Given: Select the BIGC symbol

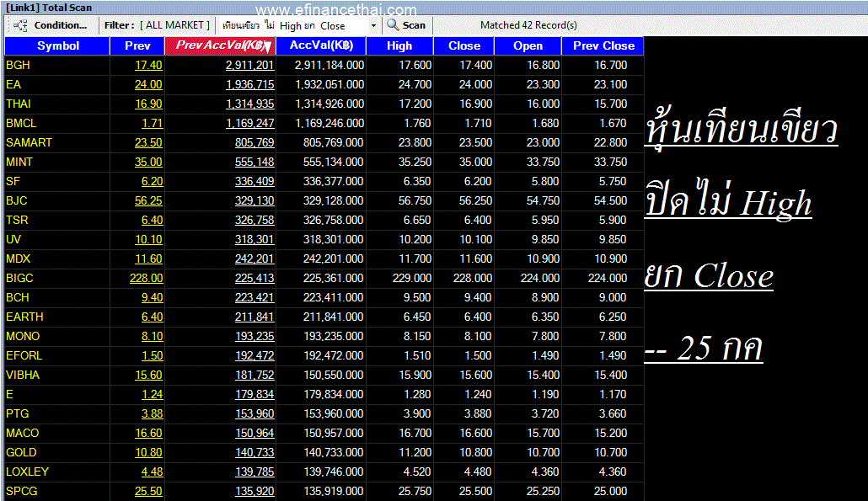Looking at the screenshot, I should point(19,278).
